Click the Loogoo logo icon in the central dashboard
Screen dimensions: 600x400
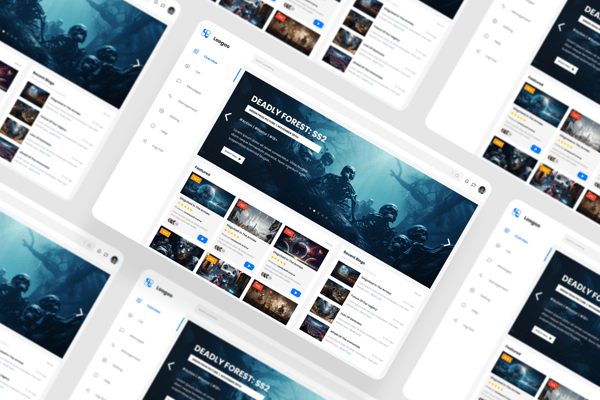point(206,34)
